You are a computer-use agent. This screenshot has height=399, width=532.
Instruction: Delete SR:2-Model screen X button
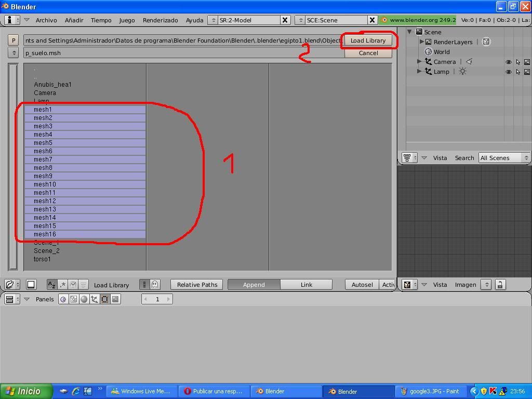pos(285,20)
